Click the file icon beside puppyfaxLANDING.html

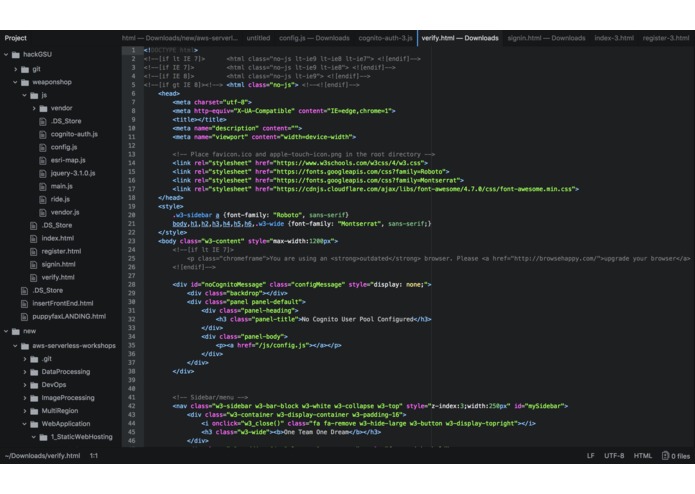point(24,316)
